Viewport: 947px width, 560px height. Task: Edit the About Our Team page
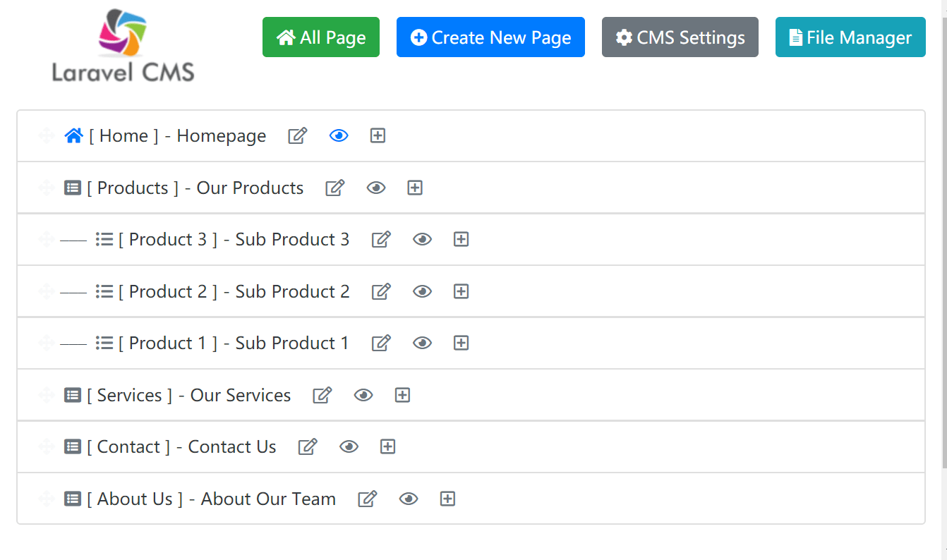click(x=368, y=499)
